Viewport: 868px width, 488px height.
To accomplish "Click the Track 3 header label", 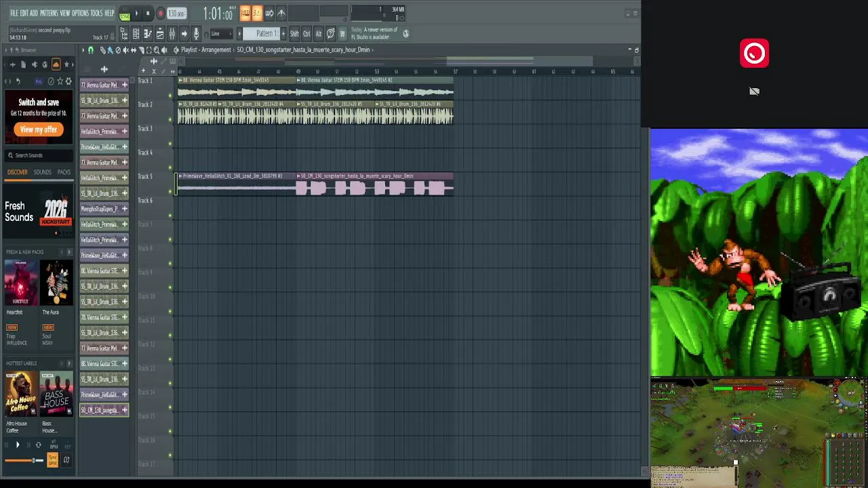I will point(145,129).
